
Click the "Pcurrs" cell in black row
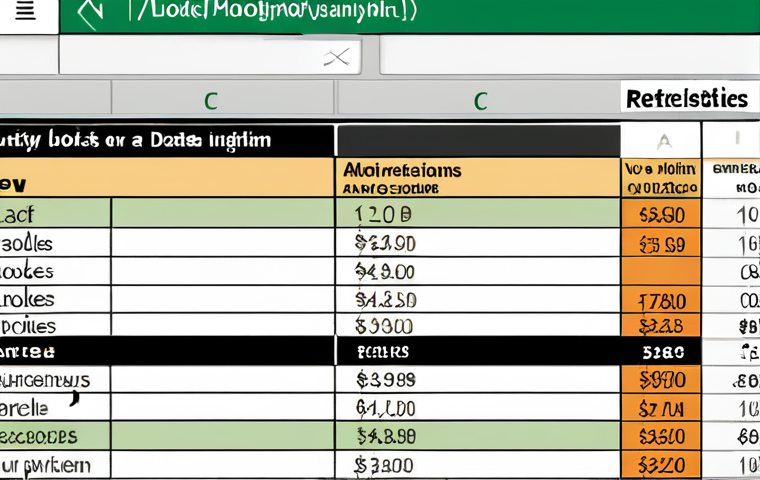coord(383,352)
